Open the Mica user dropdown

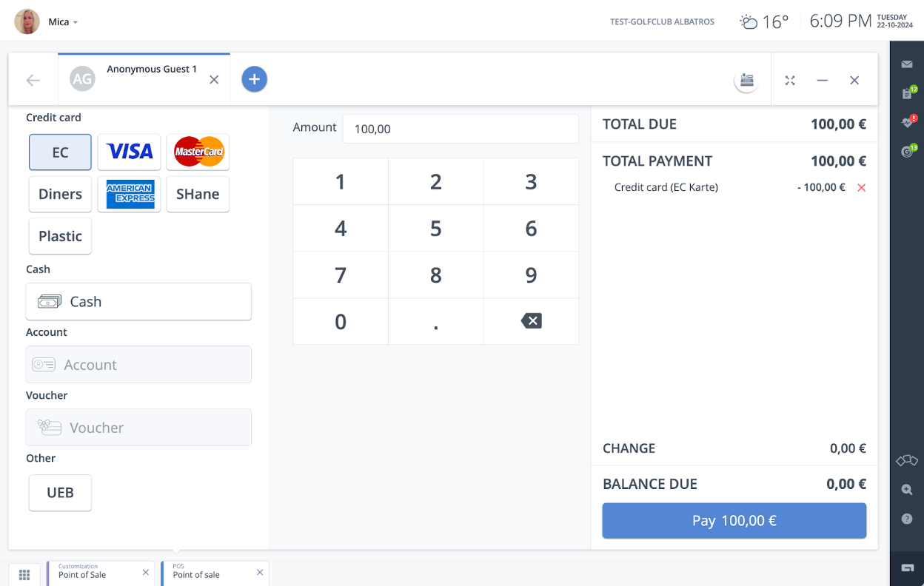pyautogui.click(x=62, y=22)
